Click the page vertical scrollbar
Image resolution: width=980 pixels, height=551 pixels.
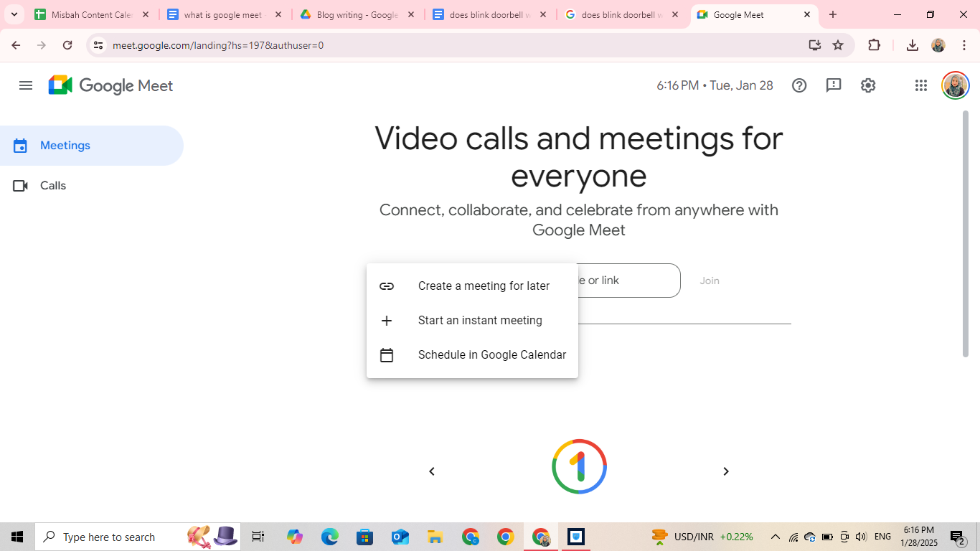(966, 233)
